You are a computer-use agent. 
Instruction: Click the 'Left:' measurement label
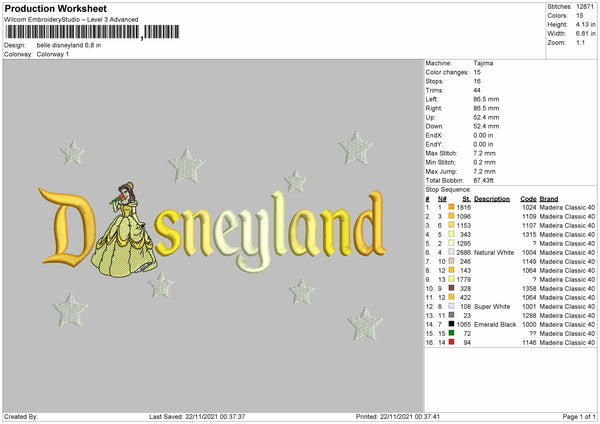(x=431, y=99)
